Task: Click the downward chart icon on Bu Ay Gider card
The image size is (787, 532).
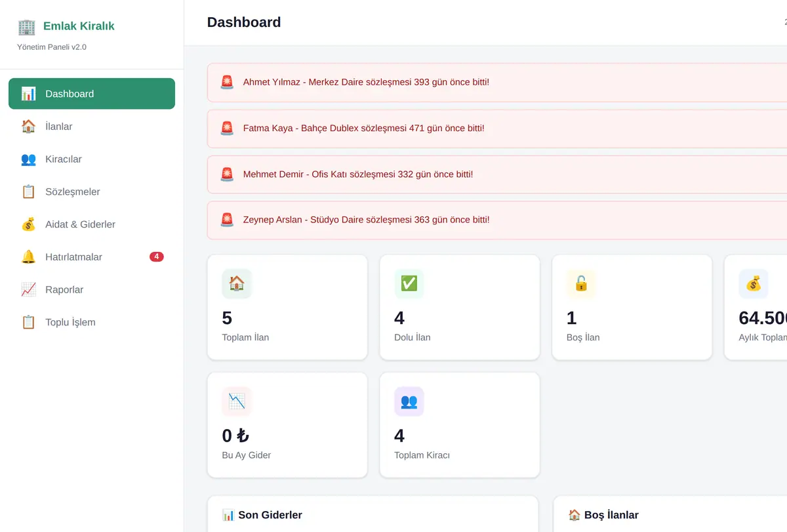Action: [x=237, y=401]
